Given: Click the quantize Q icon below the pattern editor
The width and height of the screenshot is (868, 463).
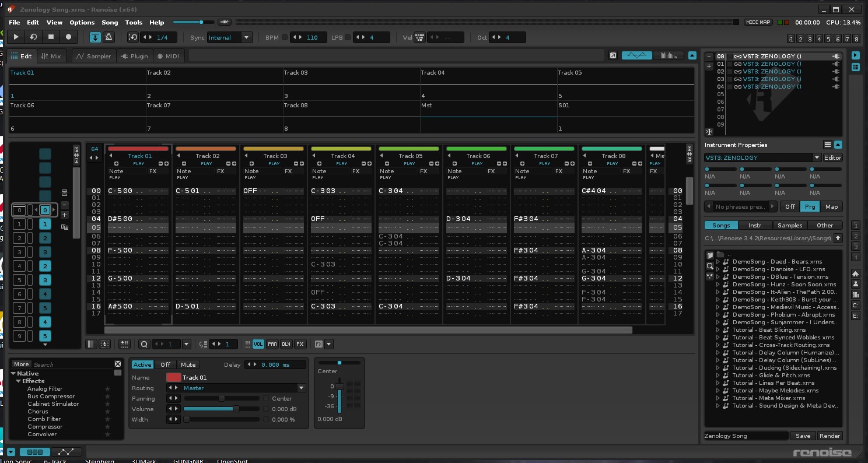Looking at the screenshot, I should pos(144,344).
